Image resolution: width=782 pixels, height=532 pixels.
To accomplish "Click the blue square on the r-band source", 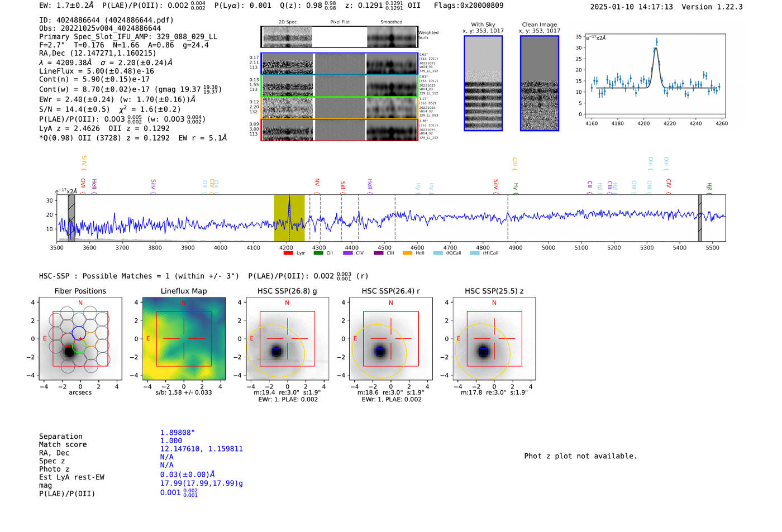I will (x=380, y=352).
